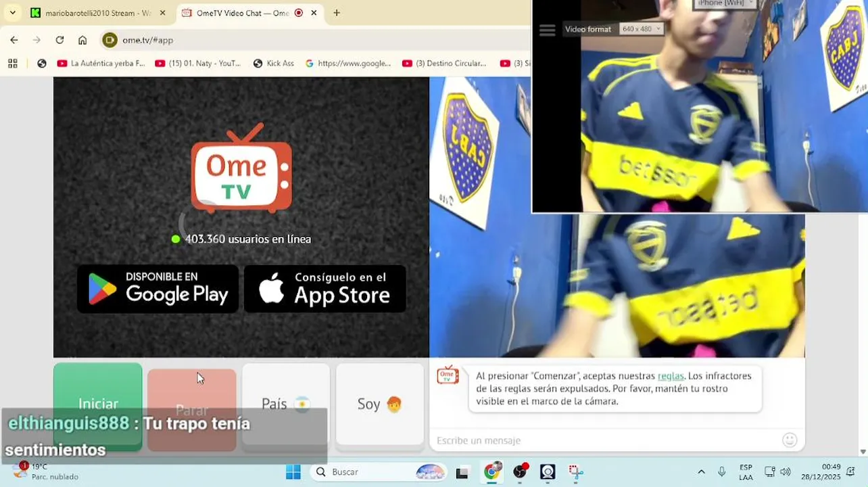Open Google Chrome from the taskbar
868x487 pixels.
coord(491,471)
